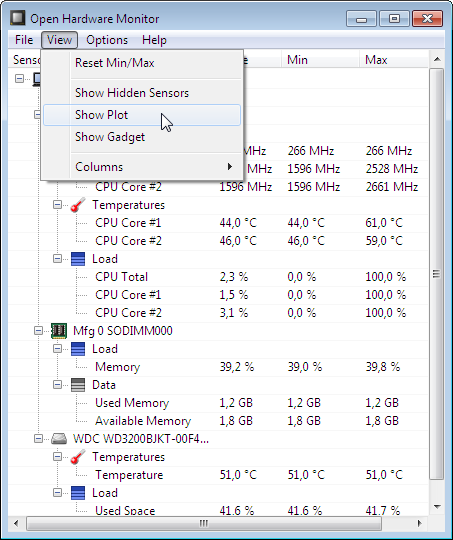The image size is (453, 540).
Task: Click the hard drive Temperatures thermometer icon
Action: coord(78,457)
